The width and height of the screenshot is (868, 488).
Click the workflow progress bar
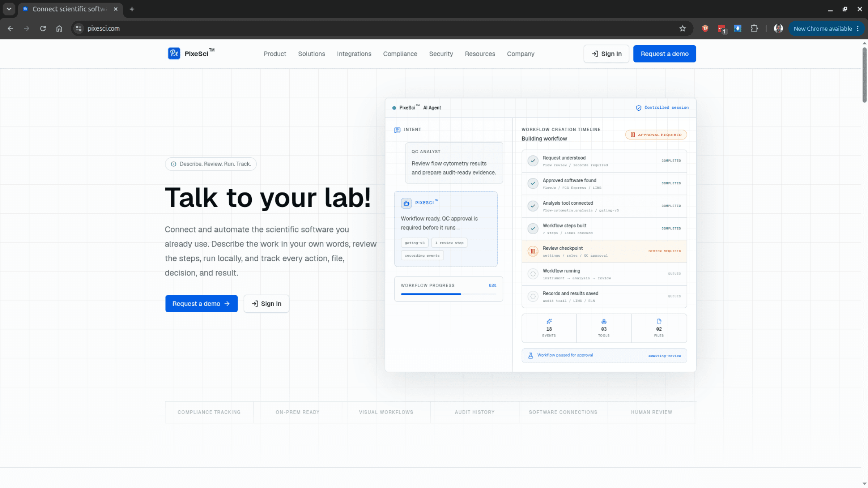pos(448,294)
